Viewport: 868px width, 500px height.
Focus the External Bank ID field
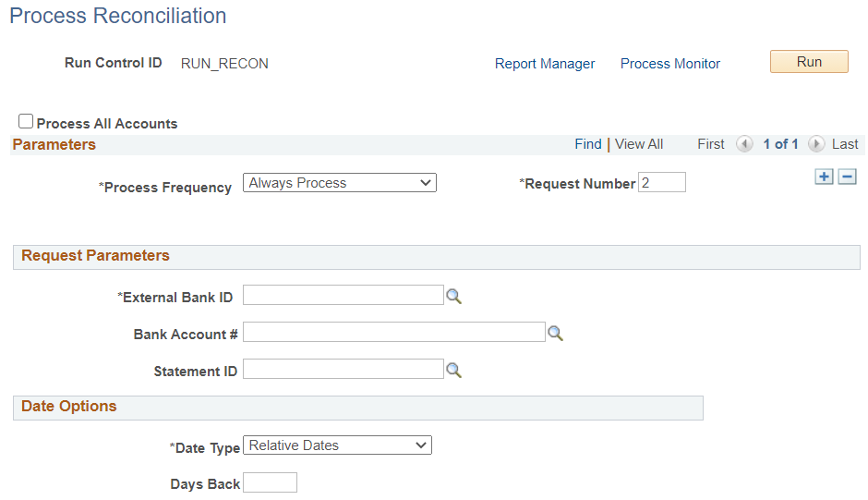344,295
